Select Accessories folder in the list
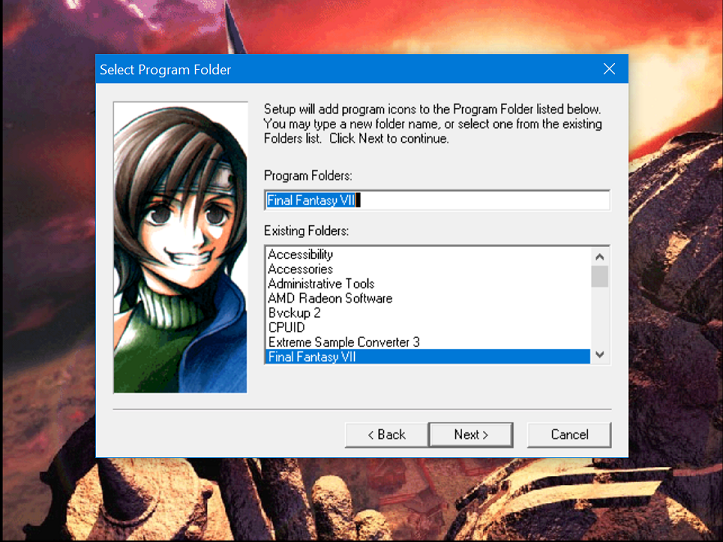This screenshot has width=723, height=542. (427, 269)
